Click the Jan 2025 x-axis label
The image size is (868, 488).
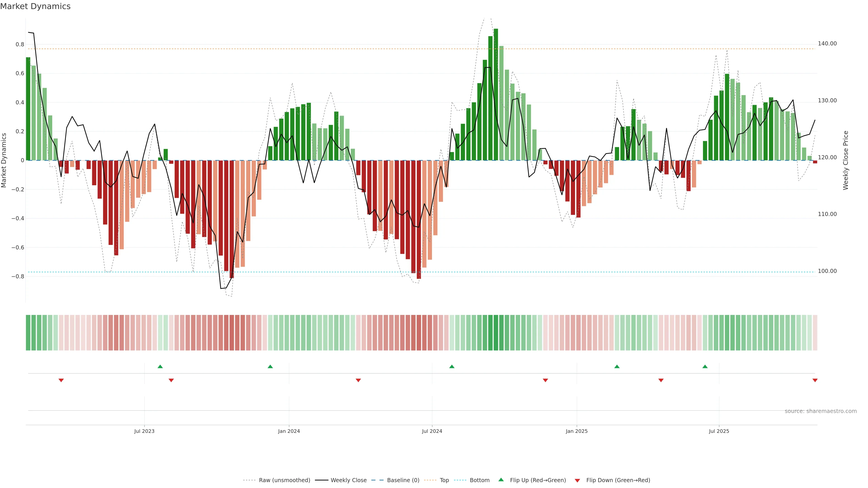[x=577, y=431]
